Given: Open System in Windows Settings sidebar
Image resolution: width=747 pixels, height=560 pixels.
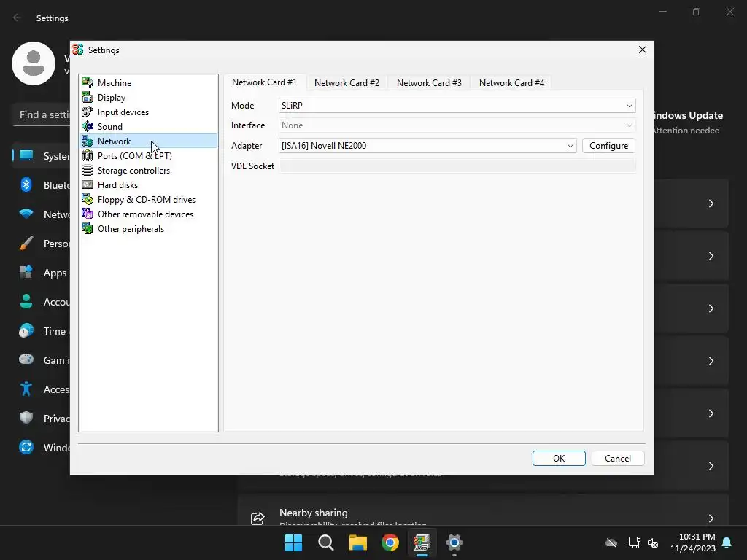Looking at the screenshot, I should coord(42,156).
